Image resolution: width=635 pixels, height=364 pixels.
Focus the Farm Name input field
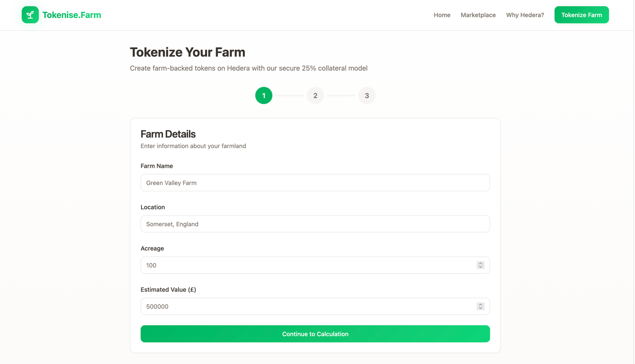click(315, 183)
